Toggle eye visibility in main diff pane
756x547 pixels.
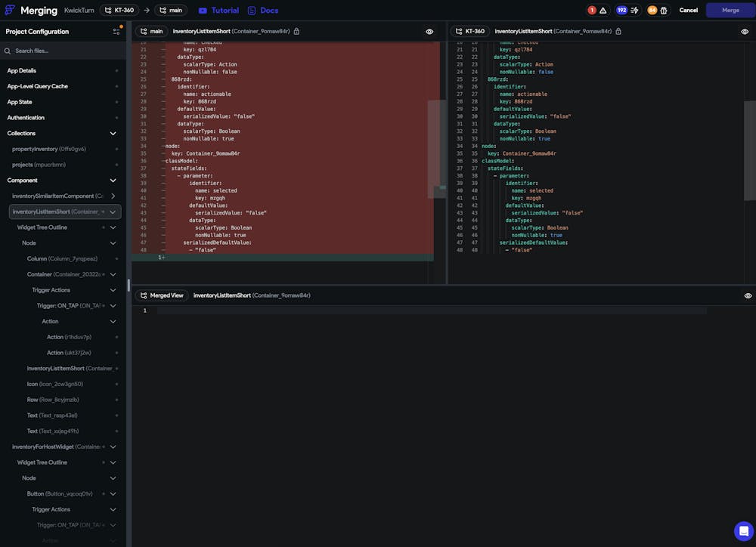[x=429, y=31]
